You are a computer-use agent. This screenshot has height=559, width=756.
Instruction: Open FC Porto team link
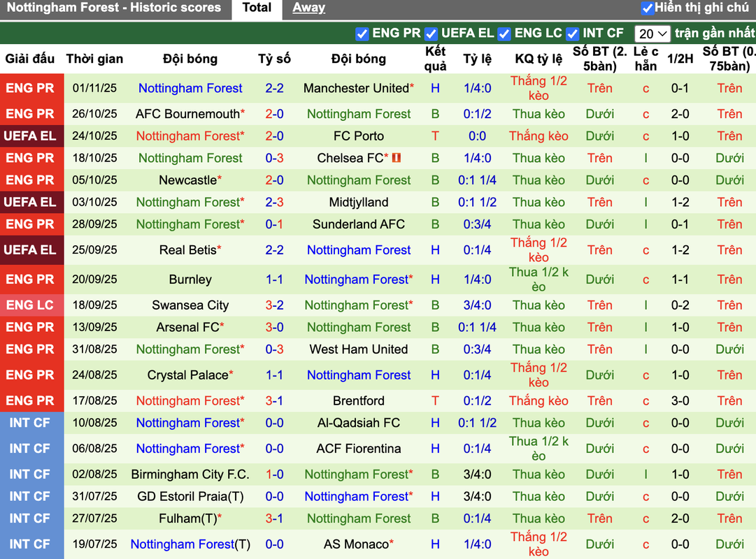(x=359, y=136)
